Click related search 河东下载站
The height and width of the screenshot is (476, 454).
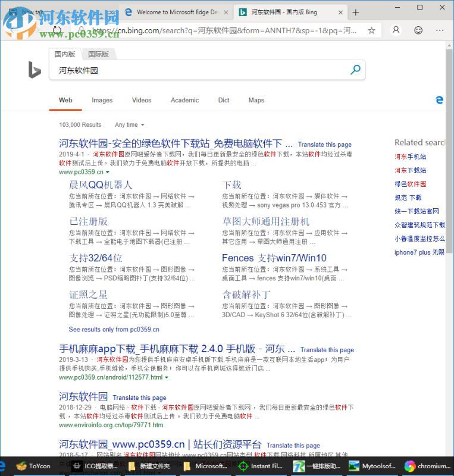tap(411, 170)
